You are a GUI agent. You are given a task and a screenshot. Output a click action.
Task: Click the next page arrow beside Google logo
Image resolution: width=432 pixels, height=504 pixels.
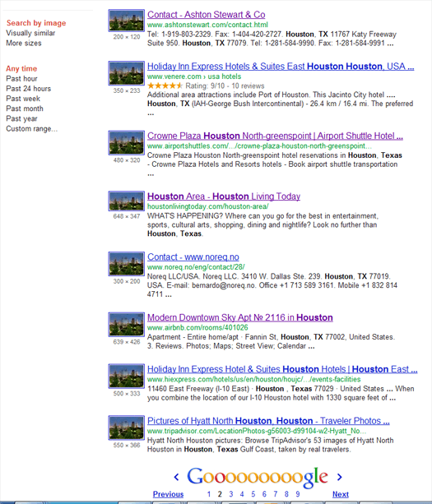339,477
